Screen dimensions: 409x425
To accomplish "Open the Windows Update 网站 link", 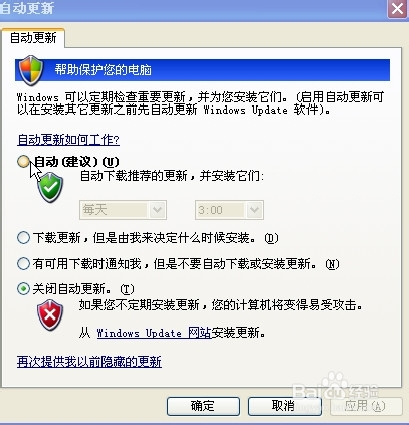I will pyautogui.click(x=154, y=333).
